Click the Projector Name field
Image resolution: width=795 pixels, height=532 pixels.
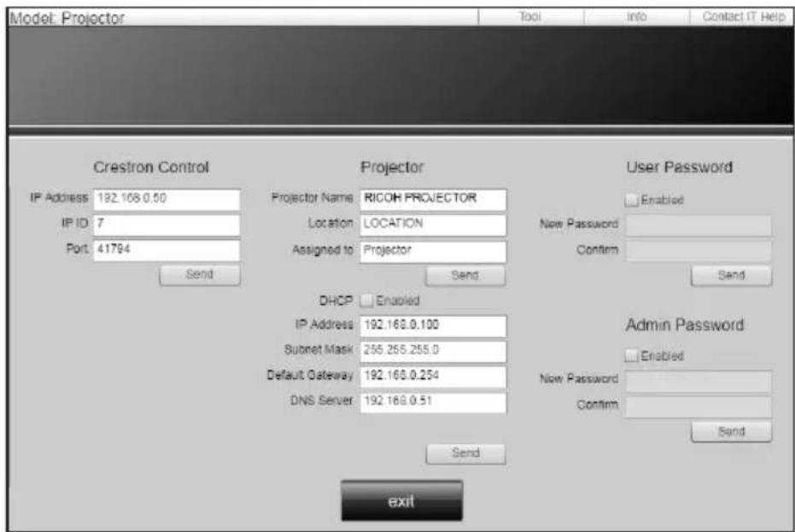[433, 199]
